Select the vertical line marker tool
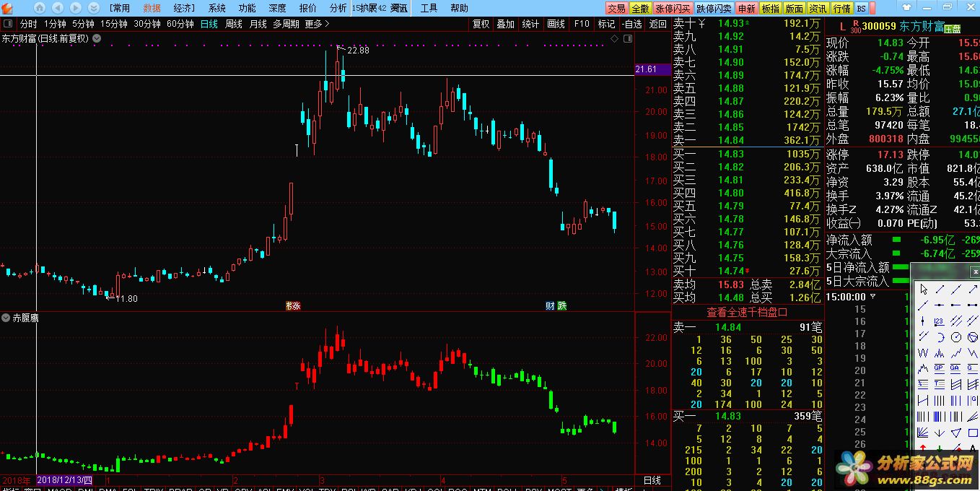980x491 pixels. coord(924,321)
